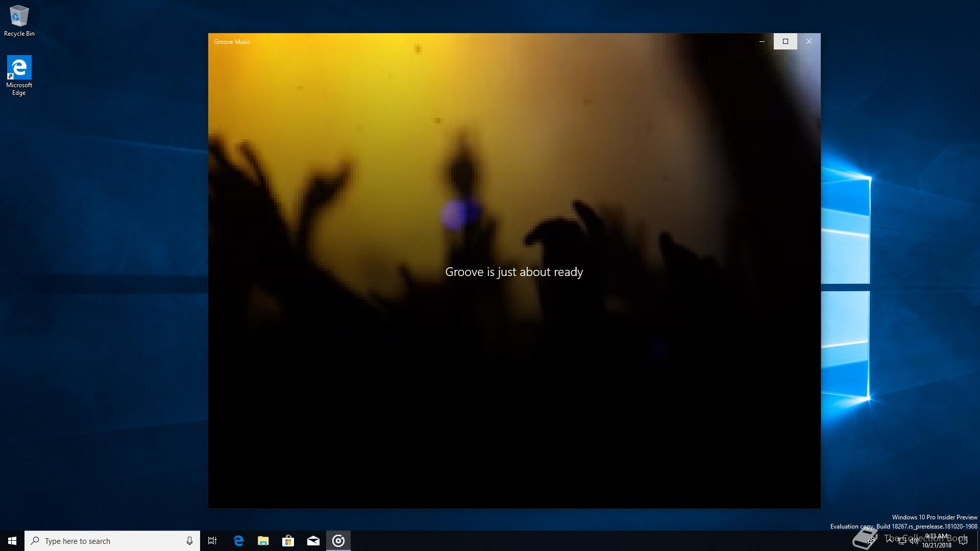Click the 'Groove is just about ready' text
Image resolution: width=980 pixels, height=551 pixels.
[x=514, y=272]
